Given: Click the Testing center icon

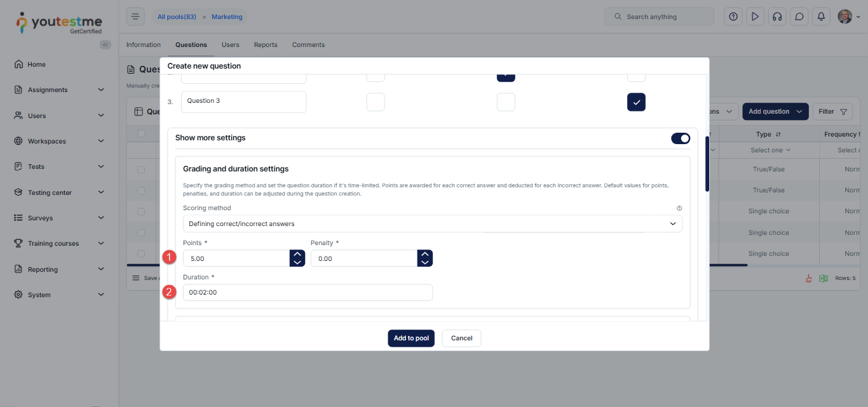Looking at the screenshot, I should coord(18,192).
